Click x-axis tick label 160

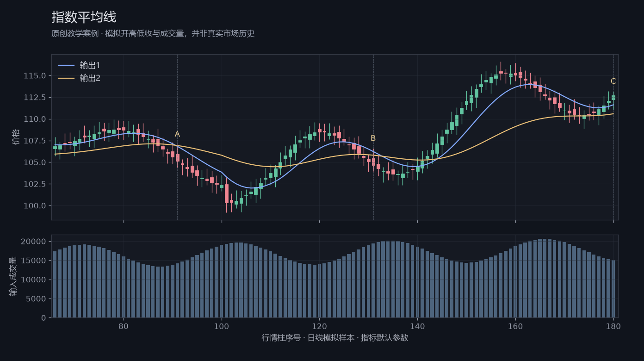pyautogui.click(x=515, y=325)
